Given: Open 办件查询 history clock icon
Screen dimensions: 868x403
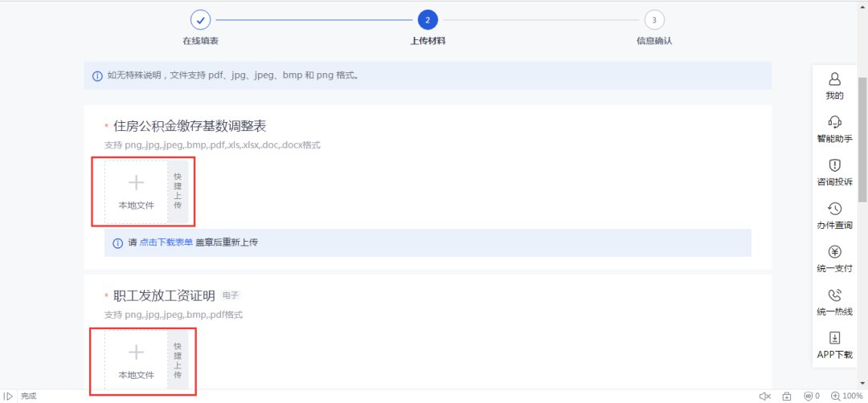Looking at the screenshot, I should (834, 209).
